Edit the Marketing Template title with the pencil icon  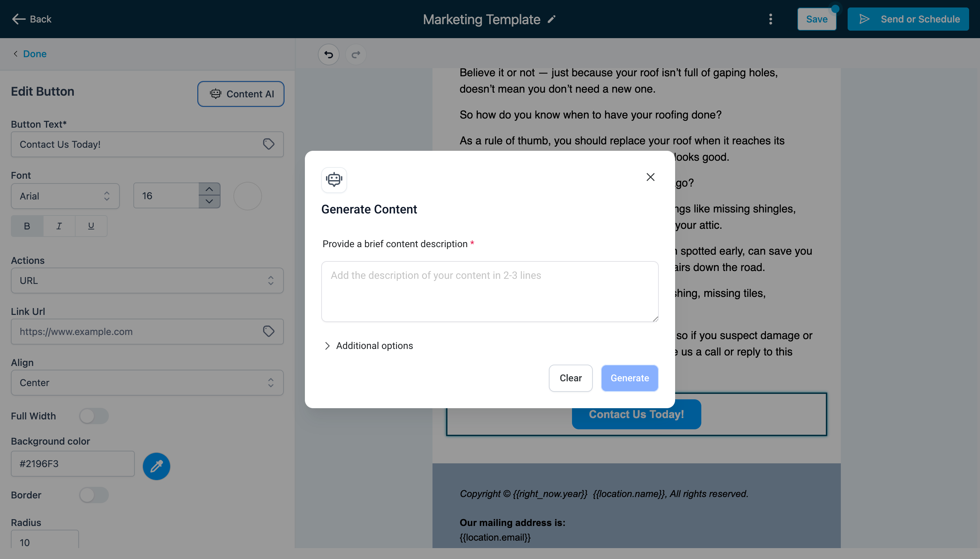(551, 19)
